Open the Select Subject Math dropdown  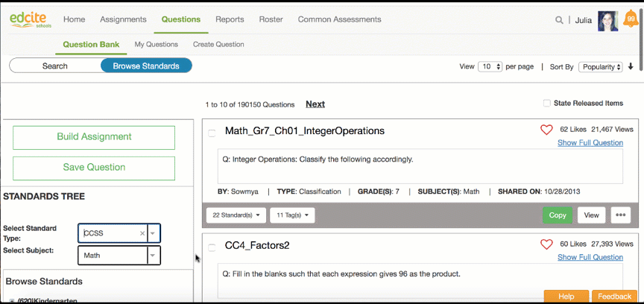pos(153,256)
